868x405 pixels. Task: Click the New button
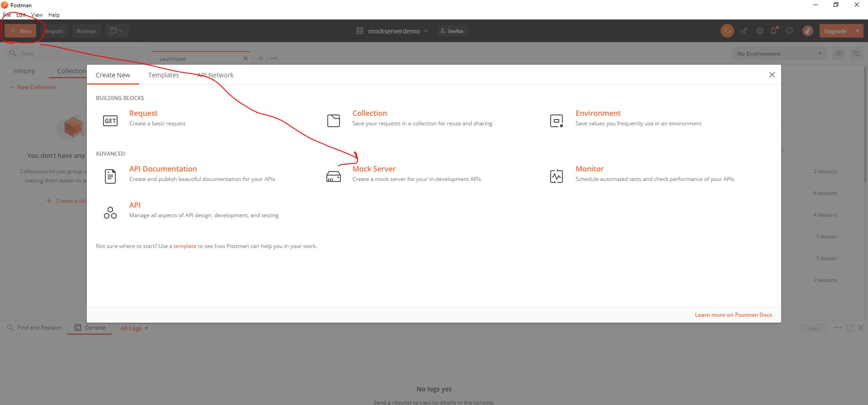[x=20, y=31]
